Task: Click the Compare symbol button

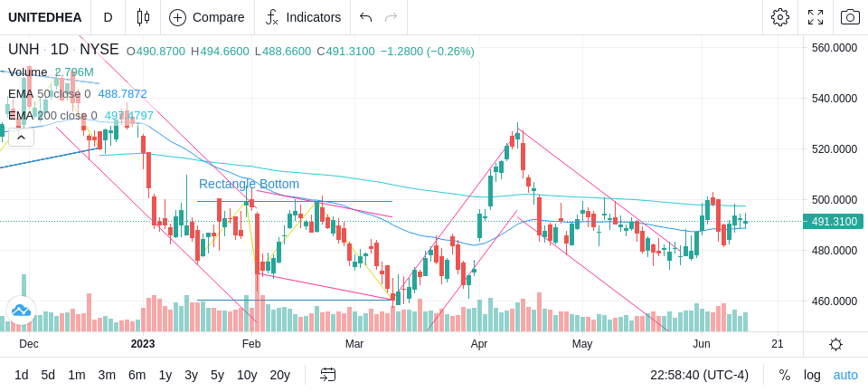Action: (207, 17)
